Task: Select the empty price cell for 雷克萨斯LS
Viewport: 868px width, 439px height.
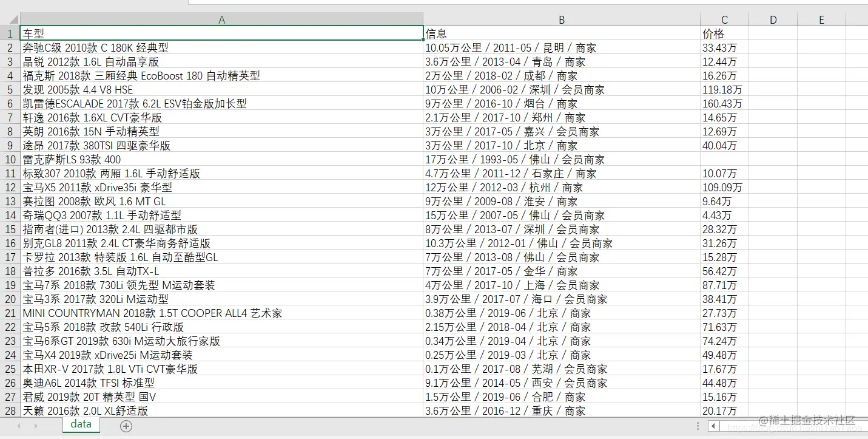Action: coord(724,159)
